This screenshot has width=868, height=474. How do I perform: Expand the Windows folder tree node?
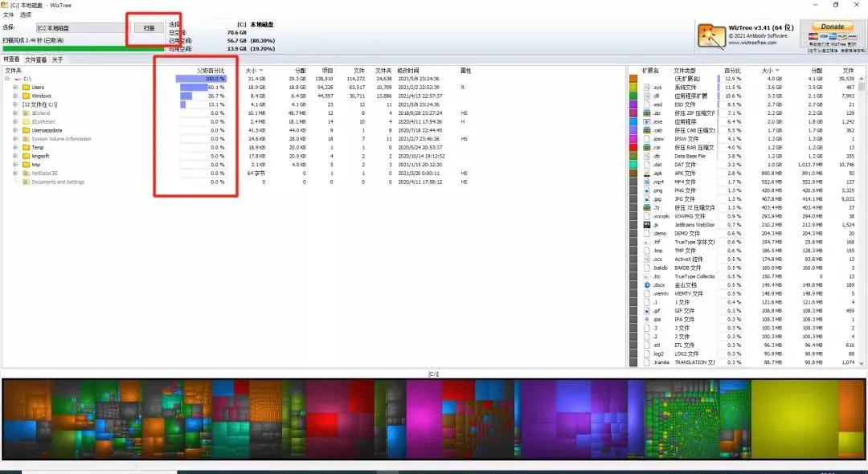(14, 96)
